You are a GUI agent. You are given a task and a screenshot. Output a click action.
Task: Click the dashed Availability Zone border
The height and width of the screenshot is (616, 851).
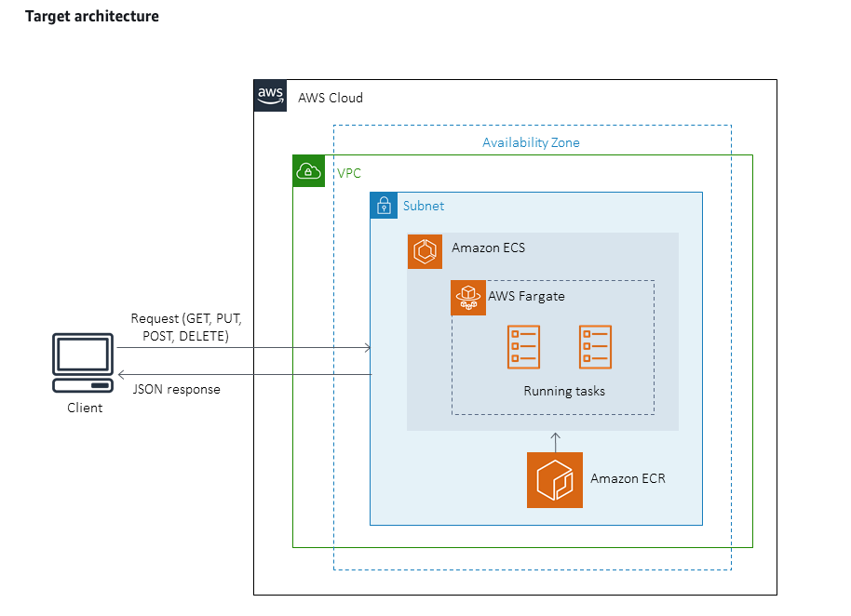tap(532, 124)
